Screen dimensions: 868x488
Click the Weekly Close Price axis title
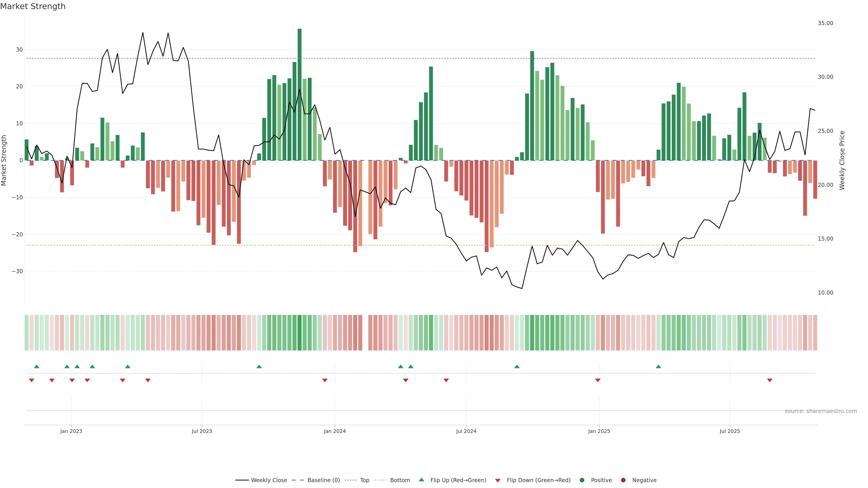click(842, 160)
